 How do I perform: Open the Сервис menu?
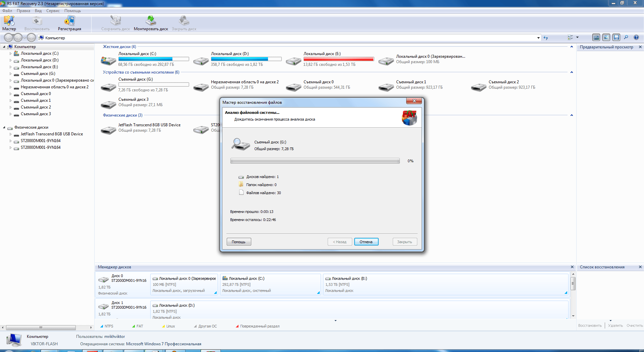click(53, 11)
